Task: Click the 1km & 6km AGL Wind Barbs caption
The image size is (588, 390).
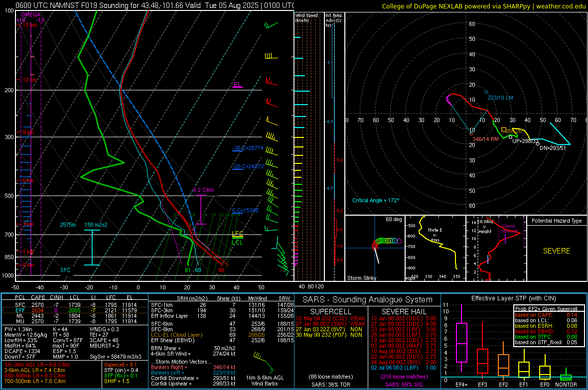Action: click(x=265, y=381)
